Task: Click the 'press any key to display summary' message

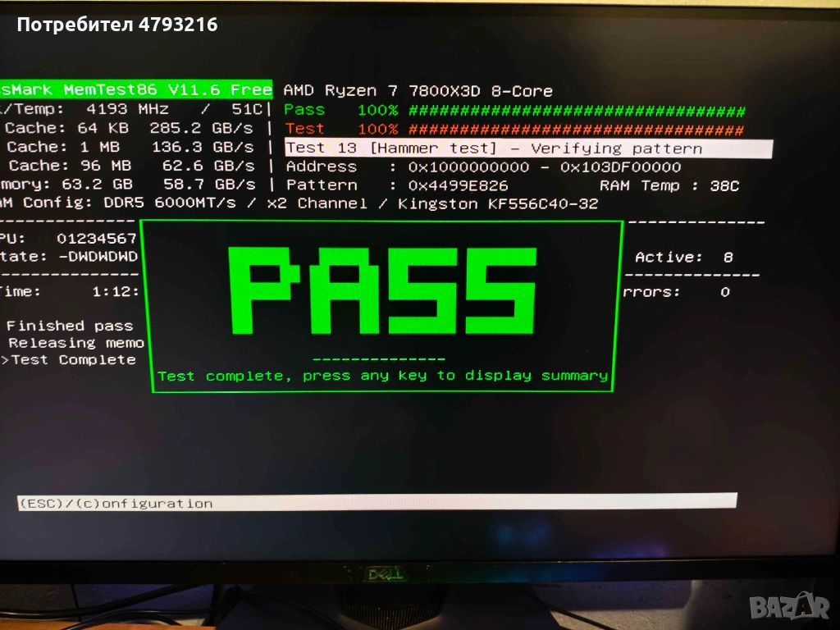Action: (382, 376)
